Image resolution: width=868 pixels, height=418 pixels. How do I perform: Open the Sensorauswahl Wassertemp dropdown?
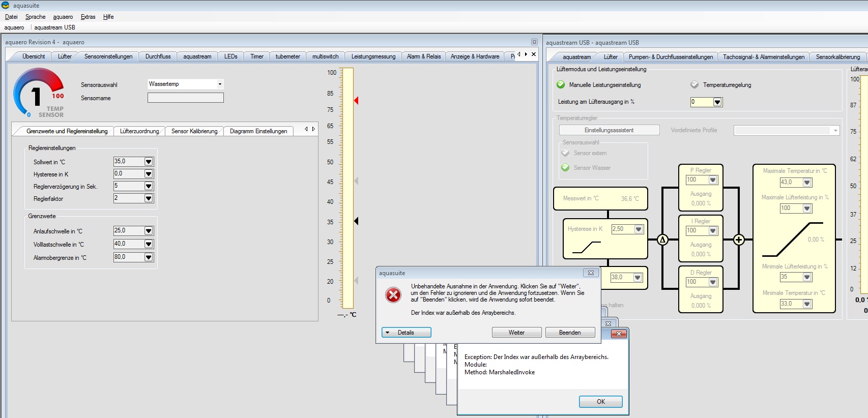pyautogui.click(x=220, y=84)
